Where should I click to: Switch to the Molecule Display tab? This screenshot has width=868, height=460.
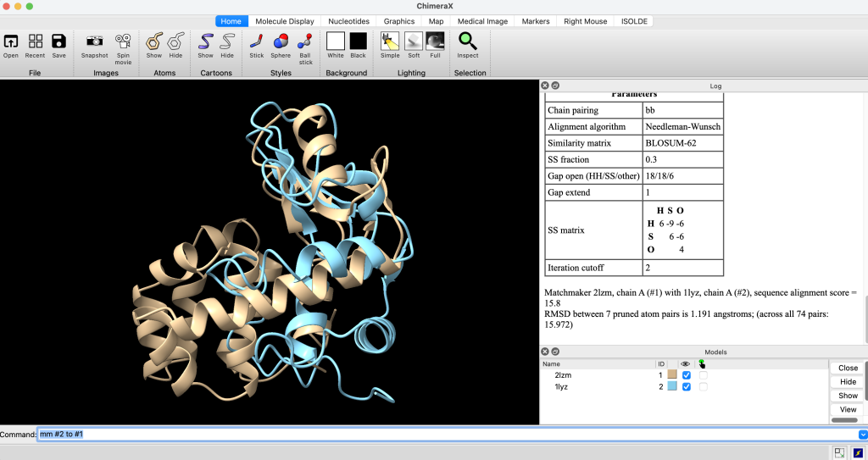pyautogui.click(x=285, y=21)
